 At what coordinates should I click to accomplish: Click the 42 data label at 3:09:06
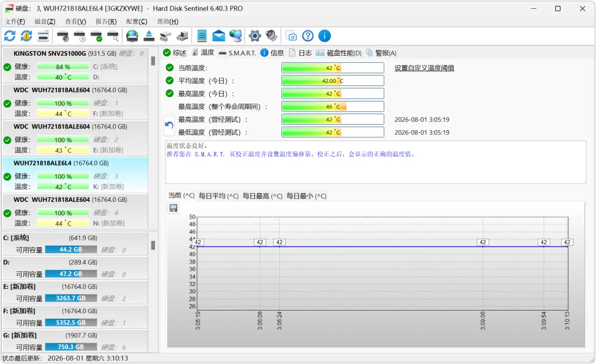[483, 243]
